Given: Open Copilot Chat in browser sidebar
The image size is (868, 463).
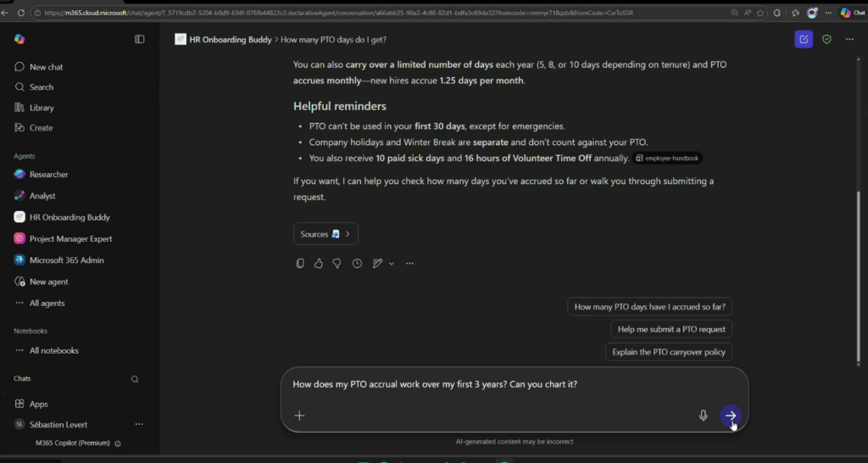Looking at the screenshot, I should point(852,13).
